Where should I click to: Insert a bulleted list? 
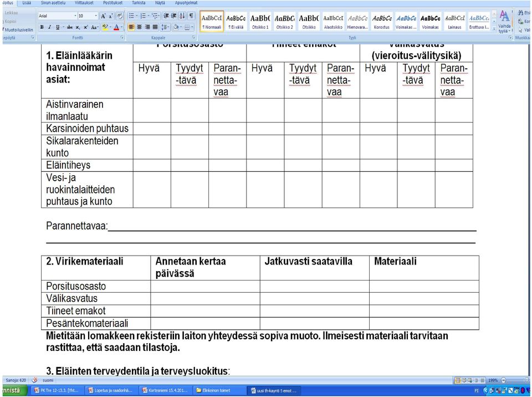click(x=131, y=16)
